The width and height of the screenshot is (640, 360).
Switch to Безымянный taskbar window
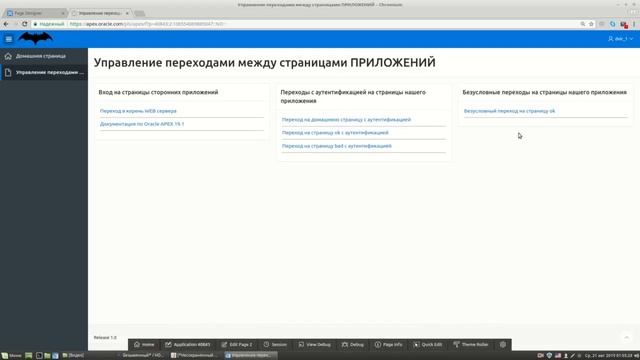[141, 356]
